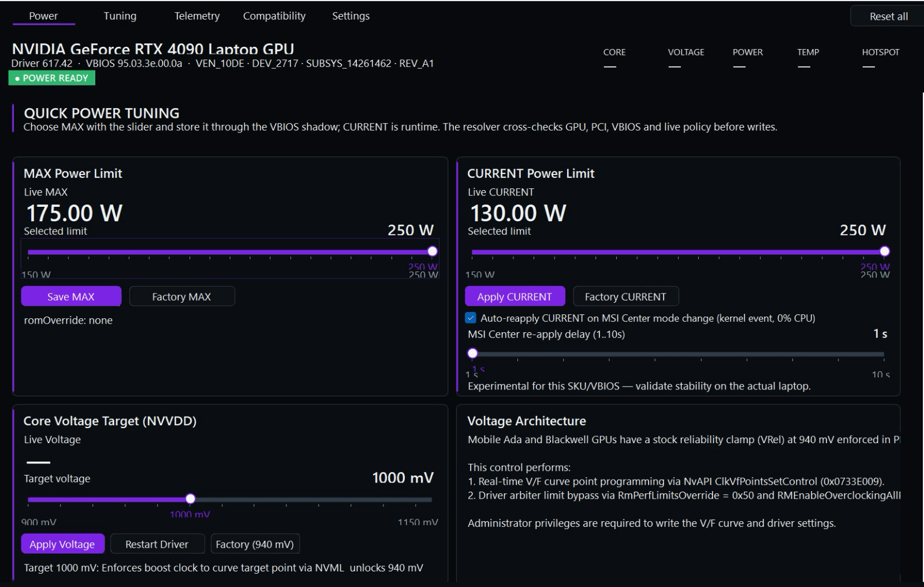
Task: Click the Target voltage slider handle
Action: pyautogui.click(x=191, y=499)
